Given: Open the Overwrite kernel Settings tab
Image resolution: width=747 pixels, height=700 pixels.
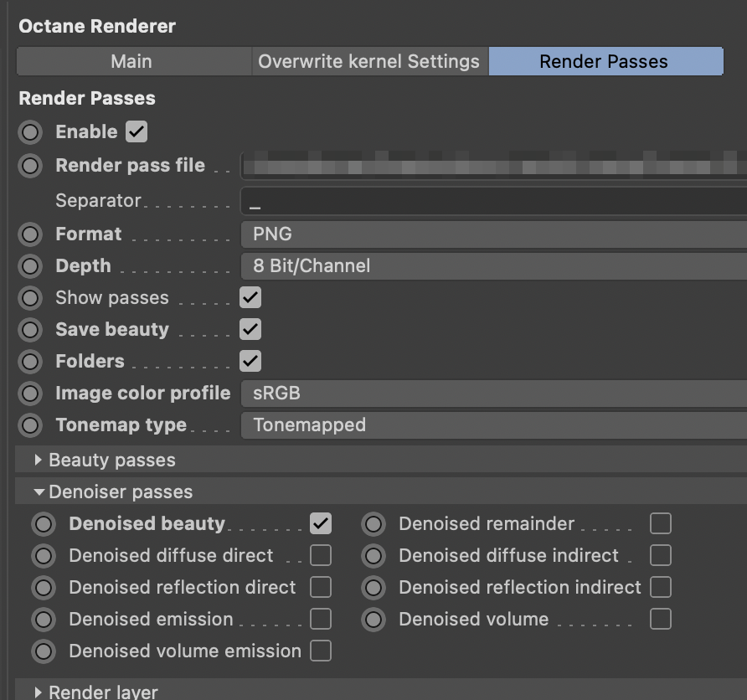Looking at the screenshot, I should point(368,62).
